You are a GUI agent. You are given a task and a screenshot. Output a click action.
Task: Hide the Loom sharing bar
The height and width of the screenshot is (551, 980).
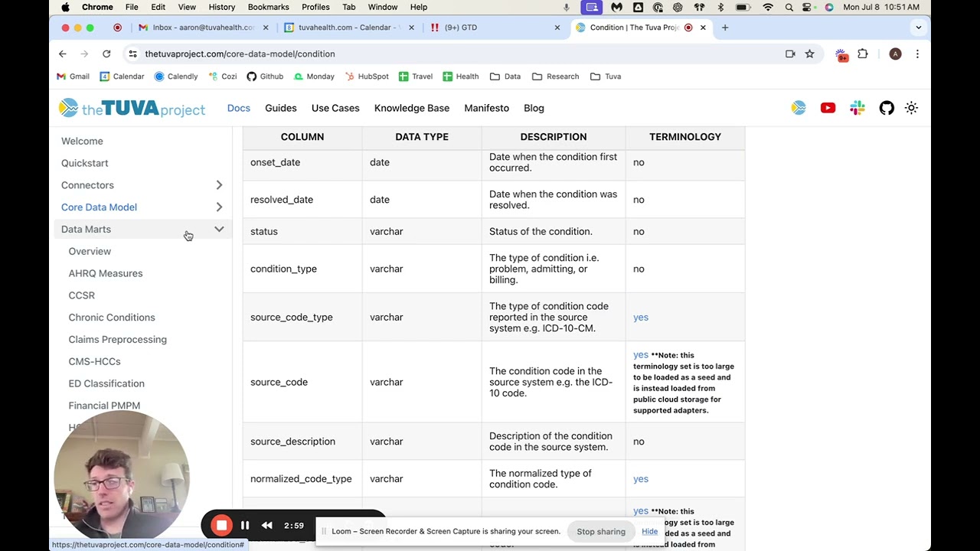tap(649, 531)
